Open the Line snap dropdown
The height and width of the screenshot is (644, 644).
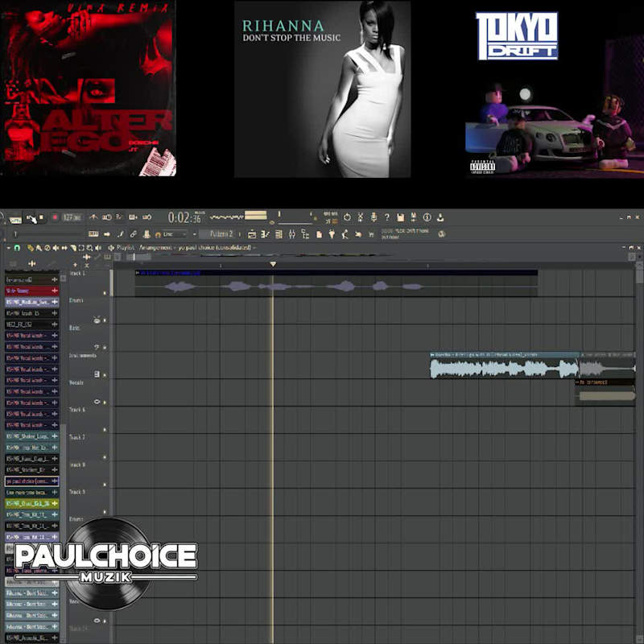(175, 234)
